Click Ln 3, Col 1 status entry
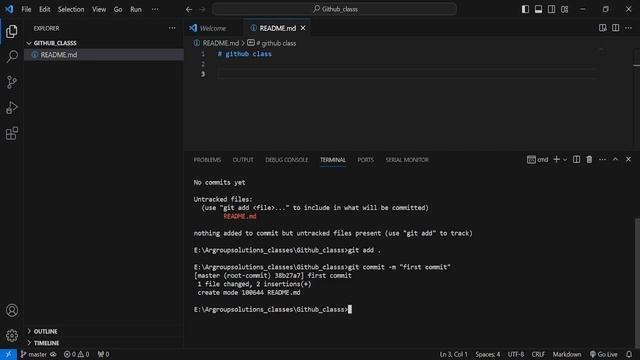This screenshot has width=640, height=360. pyautogui.click(x=453, y=354)
